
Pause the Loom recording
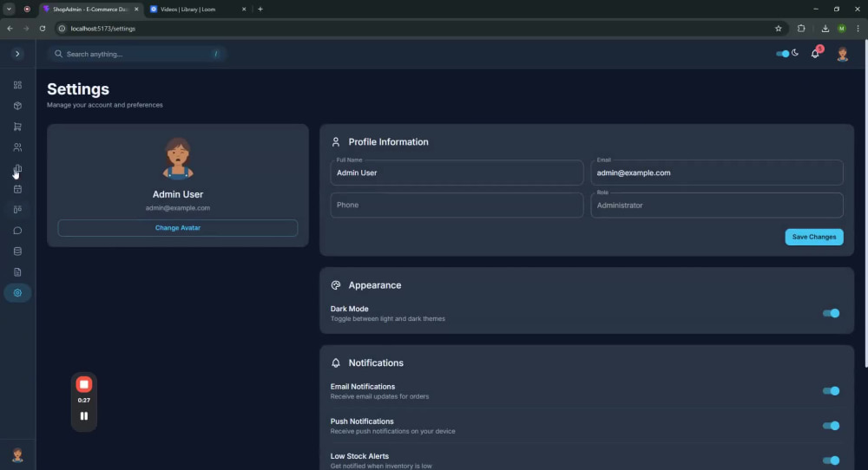[83, 416]
